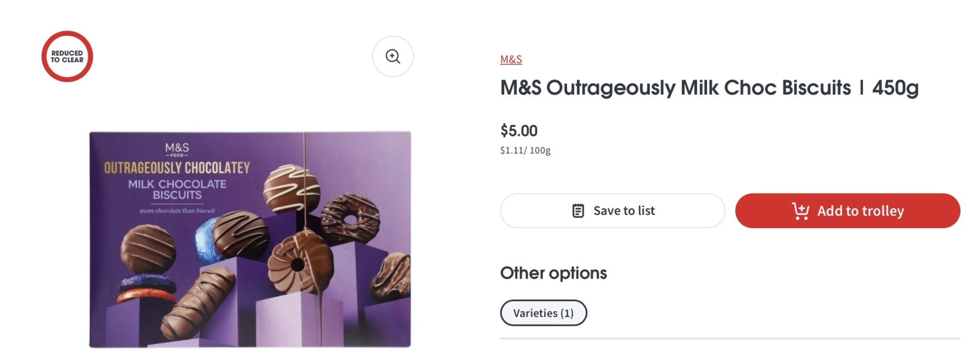This screenshot has width=980, height=351.
Task: Click the Other options section header
Action: click(x=552, y=272)
